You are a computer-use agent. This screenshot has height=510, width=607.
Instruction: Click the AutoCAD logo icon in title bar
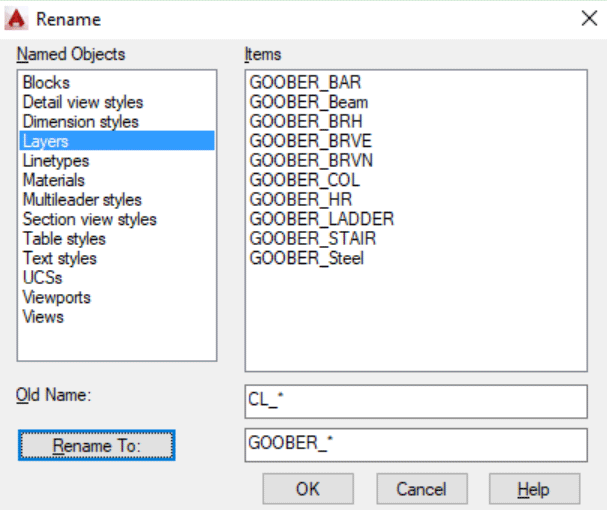pyautogui.click(x=16, y=19)
